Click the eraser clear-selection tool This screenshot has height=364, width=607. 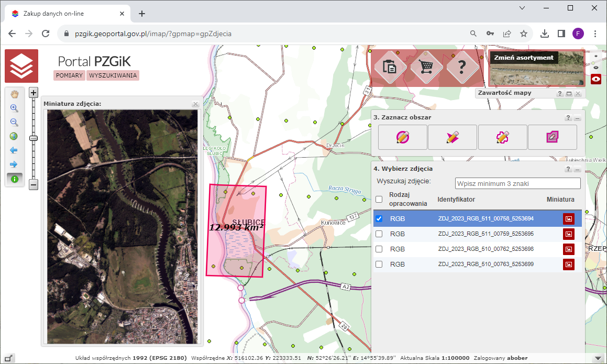pos(552,137)
